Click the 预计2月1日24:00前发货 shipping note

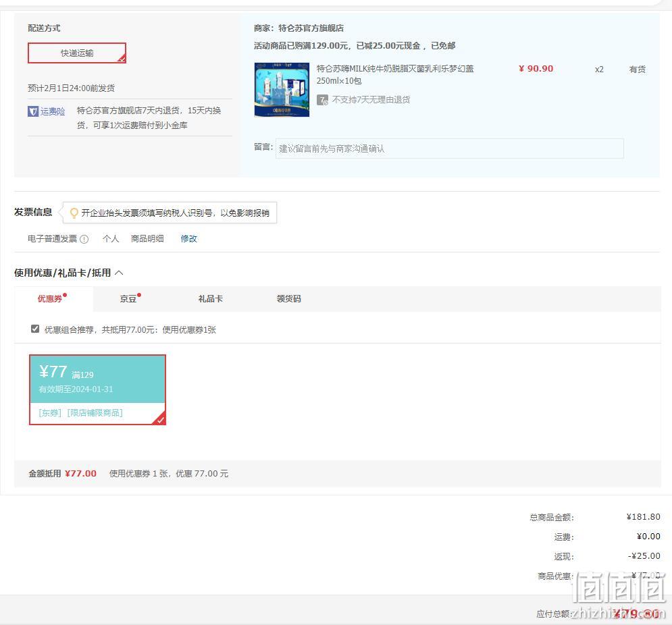71,88
